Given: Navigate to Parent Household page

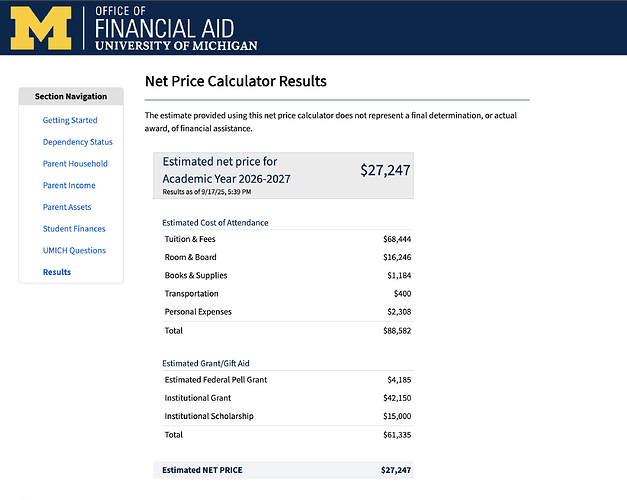Looking at the screenshot, I should (75, 164).
